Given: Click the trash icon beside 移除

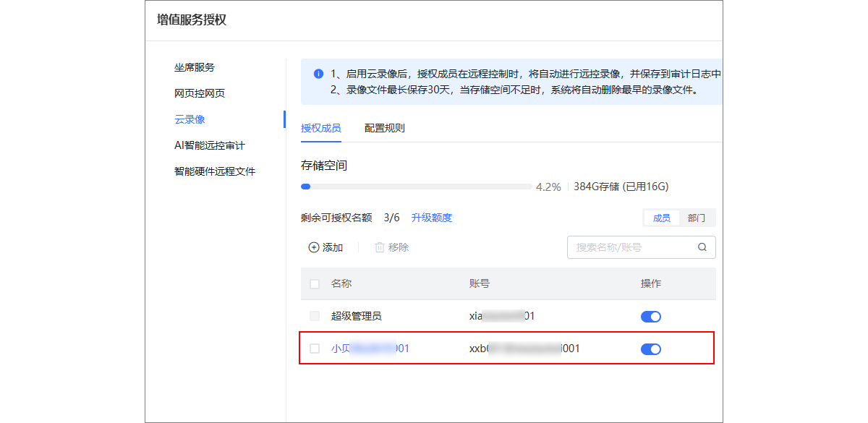Looking at the screenshot, I should [x=379, y=247].
